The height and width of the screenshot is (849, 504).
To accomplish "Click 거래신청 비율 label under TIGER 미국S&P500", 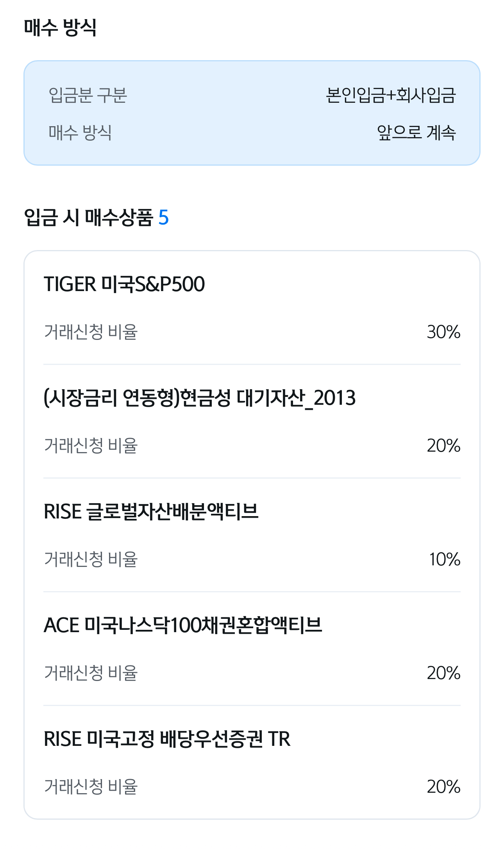I will pos(91,332).
